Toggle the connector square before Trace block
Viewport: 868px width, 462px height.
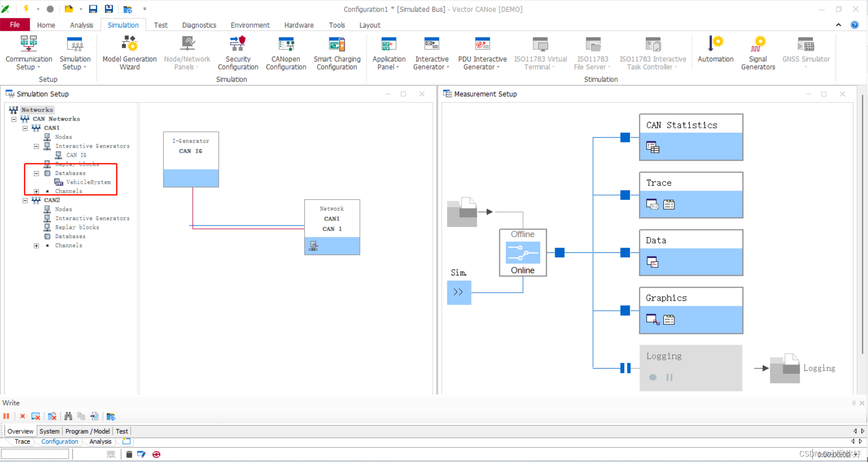pyautogui.click(x=625, y=195)
